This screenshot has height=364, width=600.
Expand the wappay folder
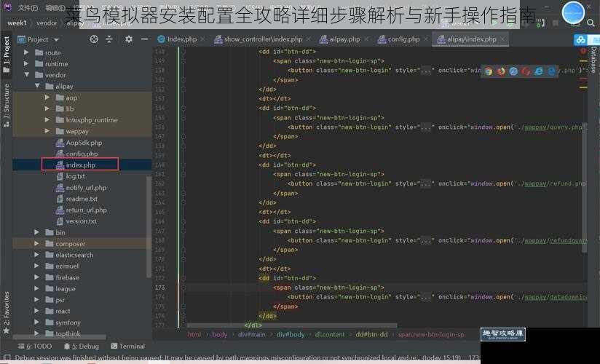click(x=47, y=131)
